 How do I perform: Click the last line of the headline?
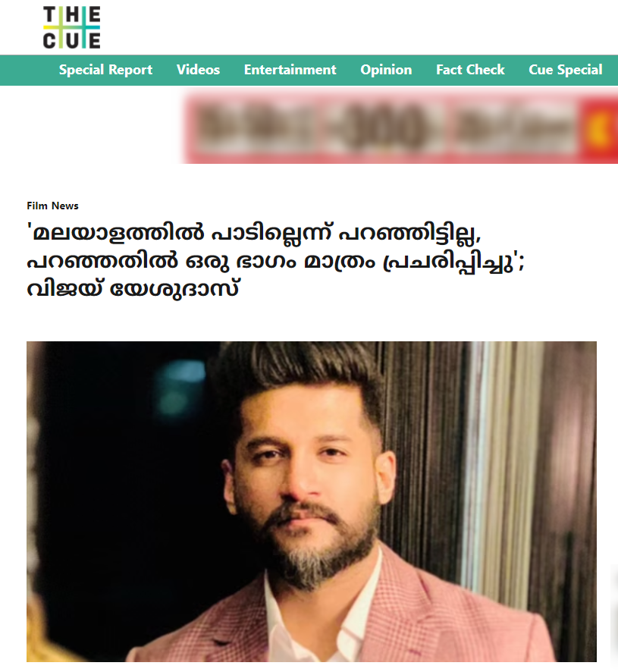pyautogui.click(x=133, y=288)
